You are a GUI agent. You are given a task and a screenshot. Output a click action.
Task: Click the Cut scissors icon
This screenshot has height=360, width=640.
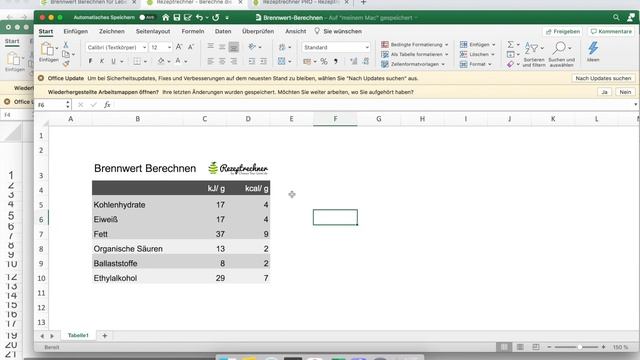coord(66,44)
